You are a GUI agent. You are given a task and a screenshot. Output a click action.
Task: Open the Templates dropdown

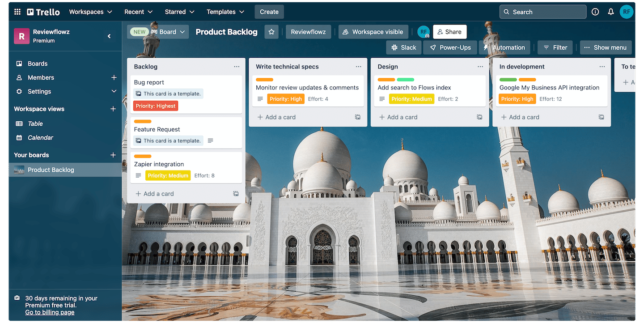226,12
